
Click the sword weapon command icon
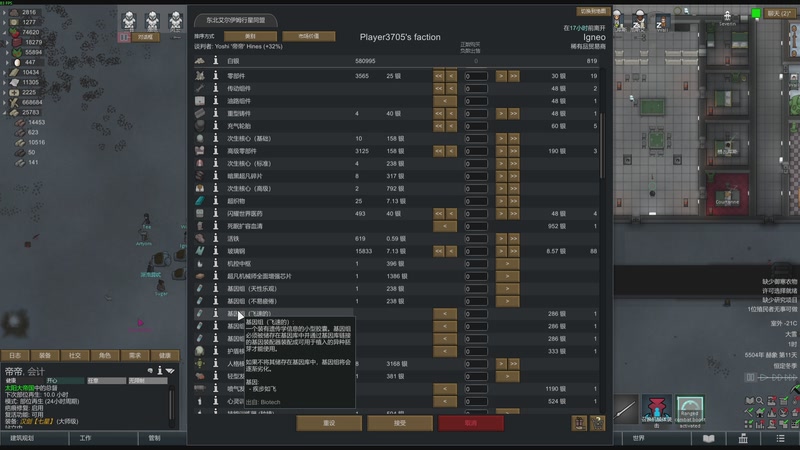tap(626, 409)
